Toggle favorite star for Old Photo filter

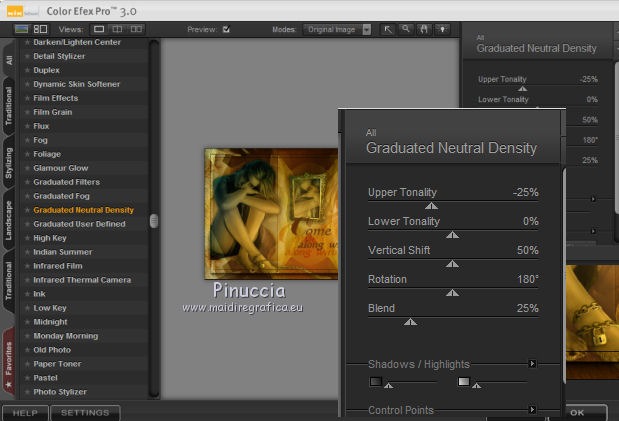[27, 350]
